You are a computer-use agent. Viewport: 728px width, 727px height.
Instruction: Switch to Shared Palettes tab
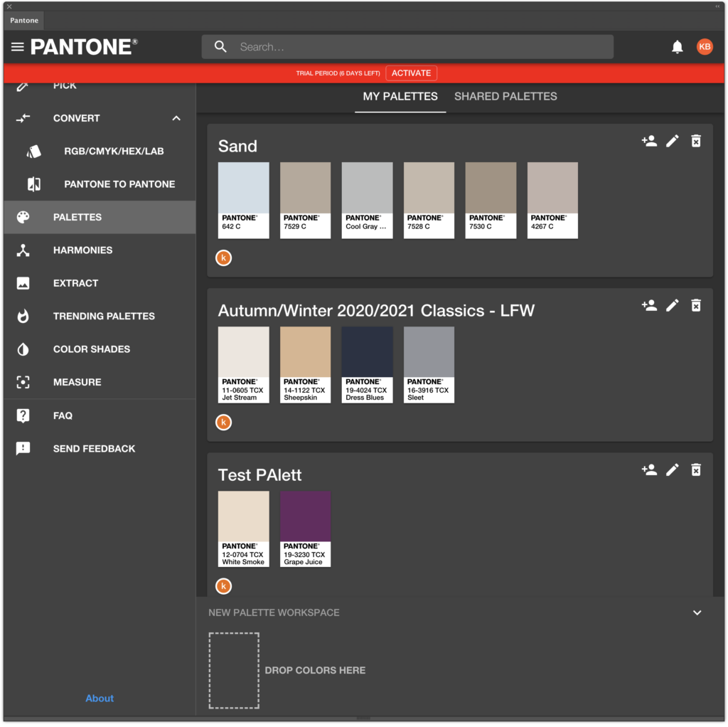point(505,97)
